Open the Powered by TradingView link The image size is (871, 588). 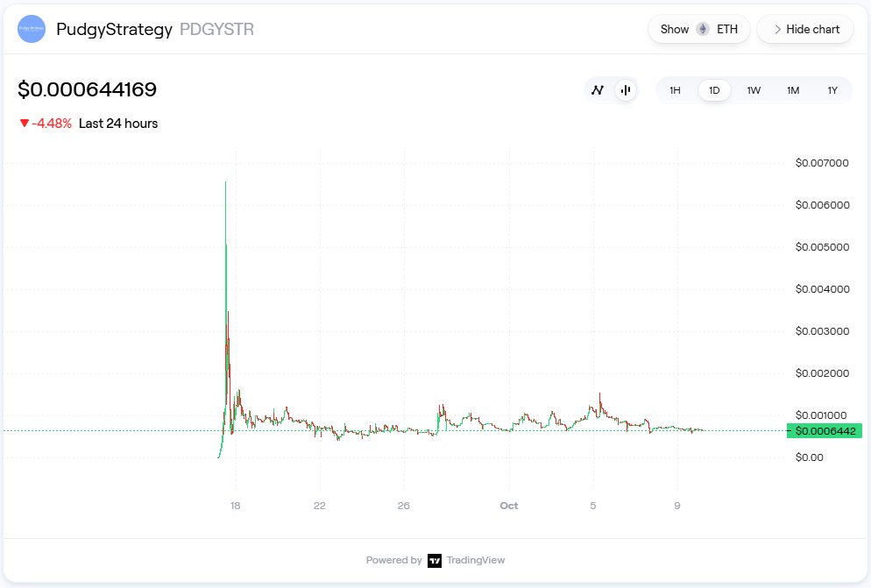[x=435, y=560]
